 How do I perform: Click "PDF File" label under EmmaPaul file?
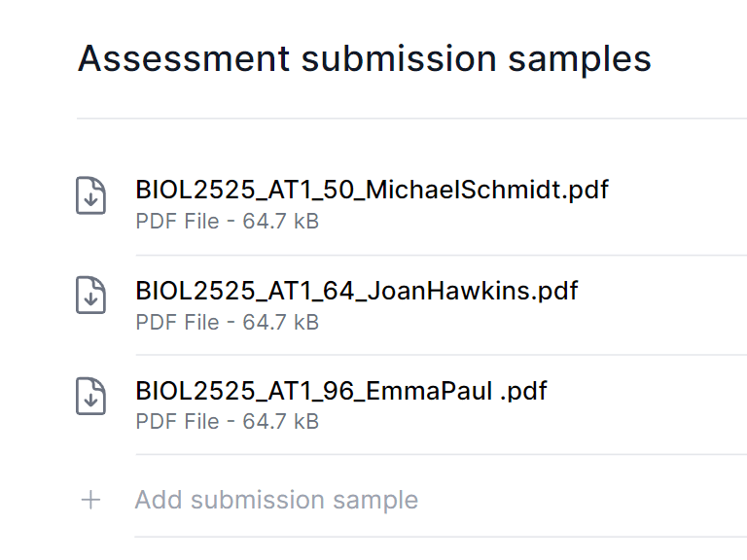point(177,422)
